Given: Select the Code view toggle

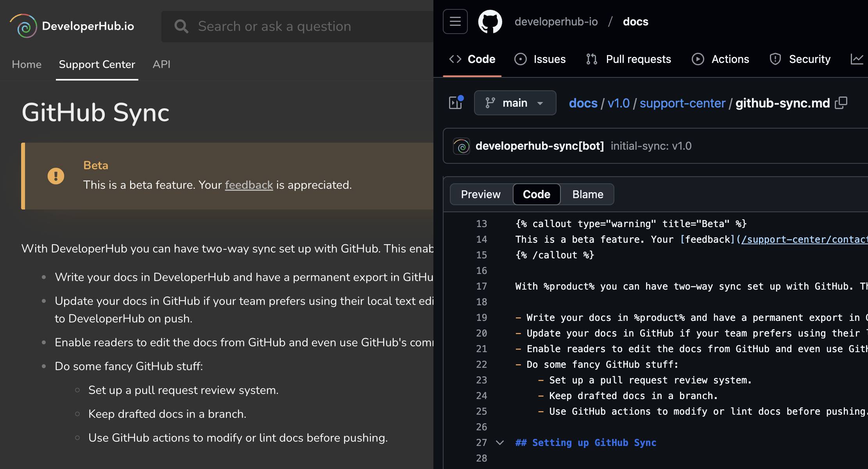Looking at the screenshot, I should 536,194.
